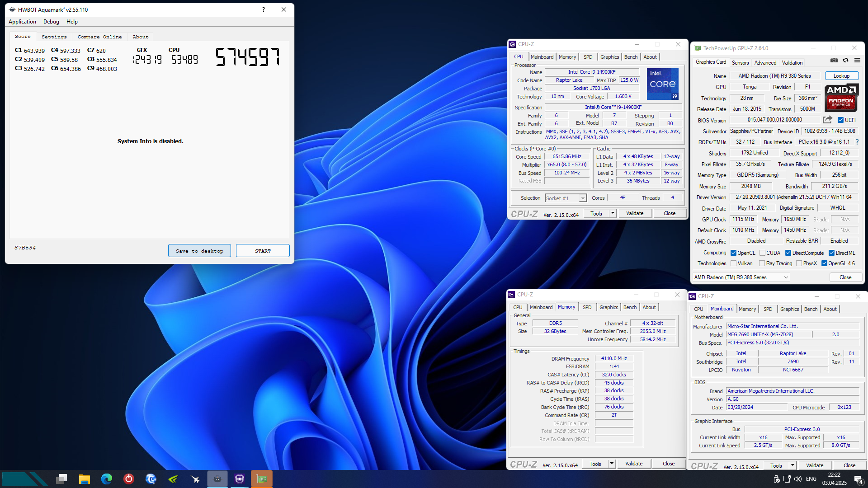Open the NVIDIA taskbar icon

click(173, 479)
